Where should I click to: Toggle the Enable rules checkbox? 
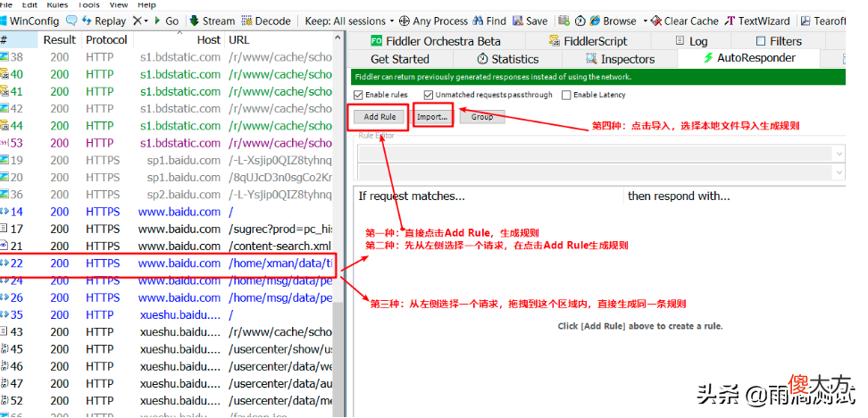click(x=358, y=95)
